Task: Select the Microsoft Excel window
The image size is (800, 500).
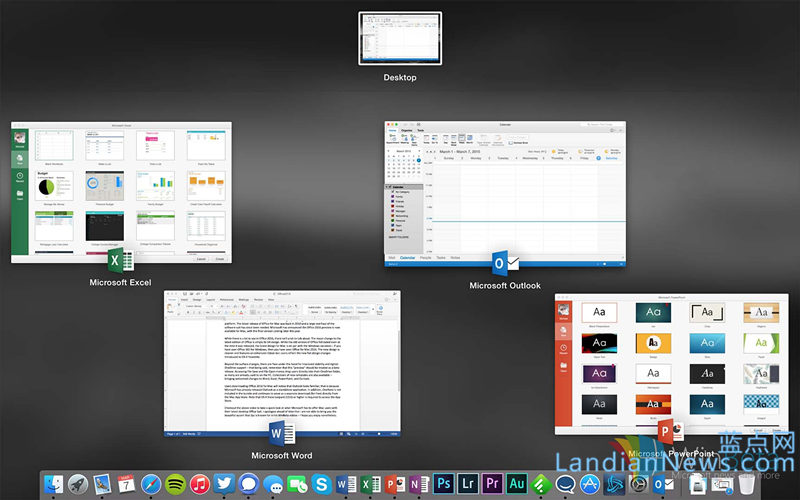Action: tap(121, 192)
